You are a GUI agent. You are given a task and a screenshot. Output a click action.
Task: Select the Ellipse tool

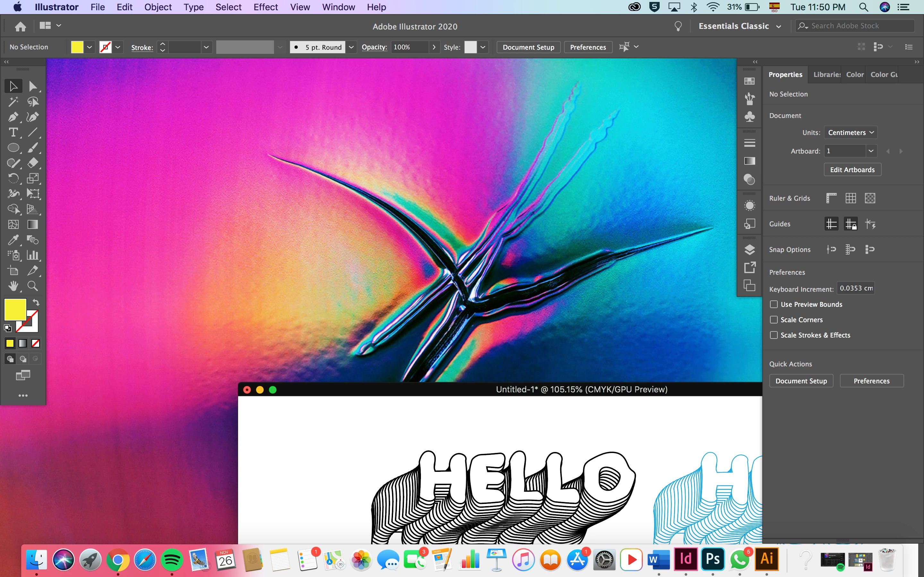click(13, 148)
